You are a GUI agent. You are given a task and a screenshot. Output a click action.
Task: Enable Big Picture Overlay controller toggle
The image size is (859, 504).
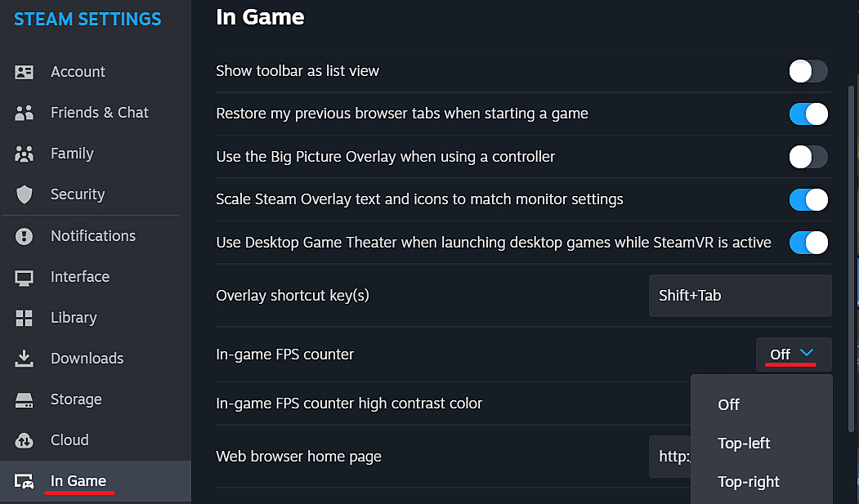808,156
